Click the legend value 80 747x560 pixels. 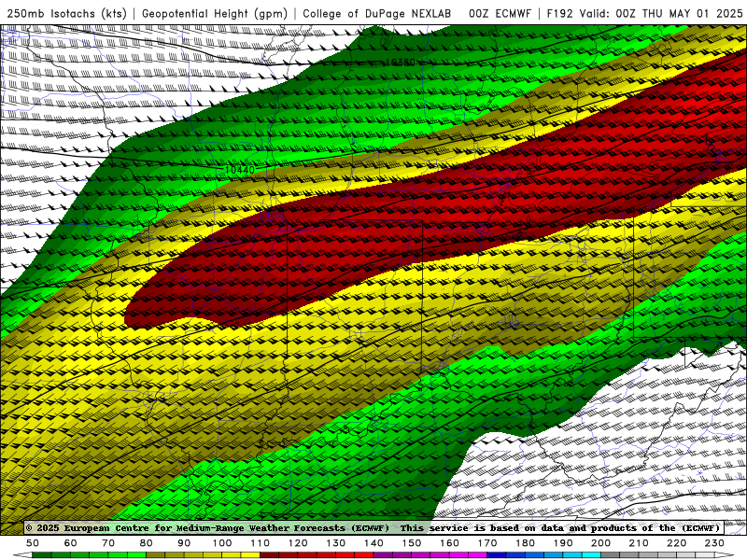tap(147, 543)
